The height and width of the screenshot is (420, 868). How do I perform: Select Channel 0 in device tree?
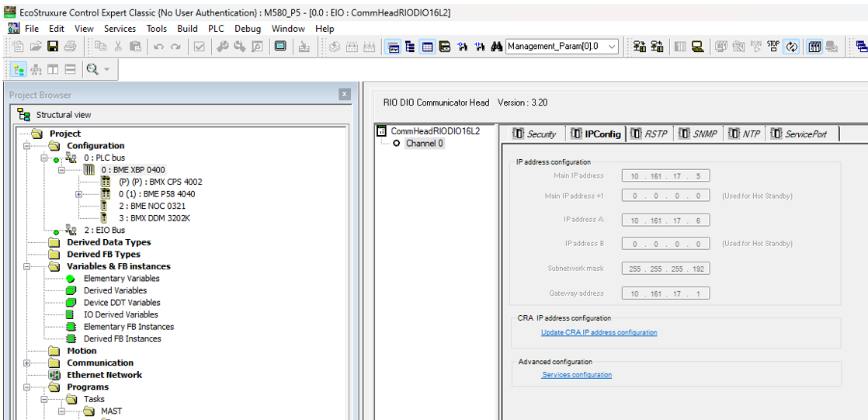424,144
